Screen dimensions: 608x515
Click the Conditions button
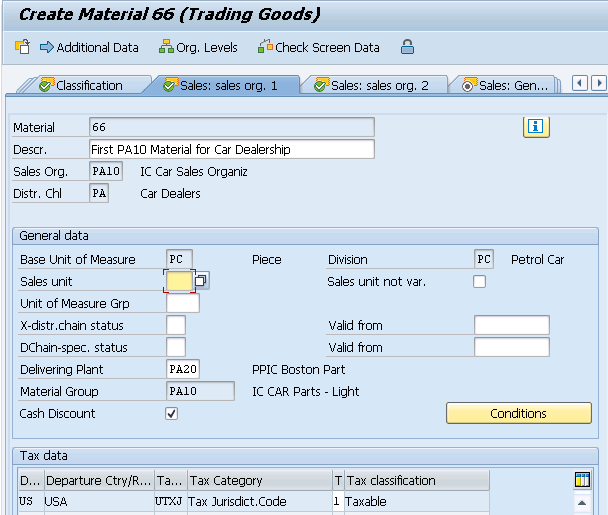pos(518,413)
